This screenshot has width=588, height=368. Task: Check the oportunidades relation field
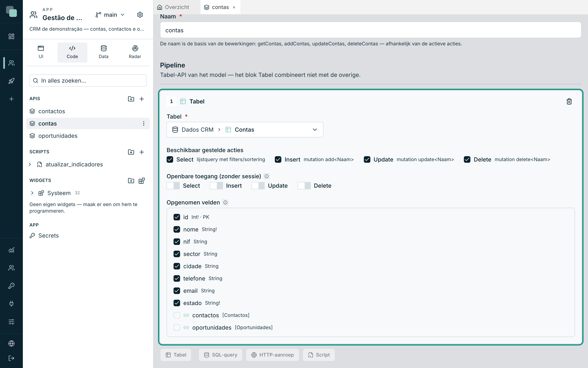pyautogui.click(x=177, y=327)
